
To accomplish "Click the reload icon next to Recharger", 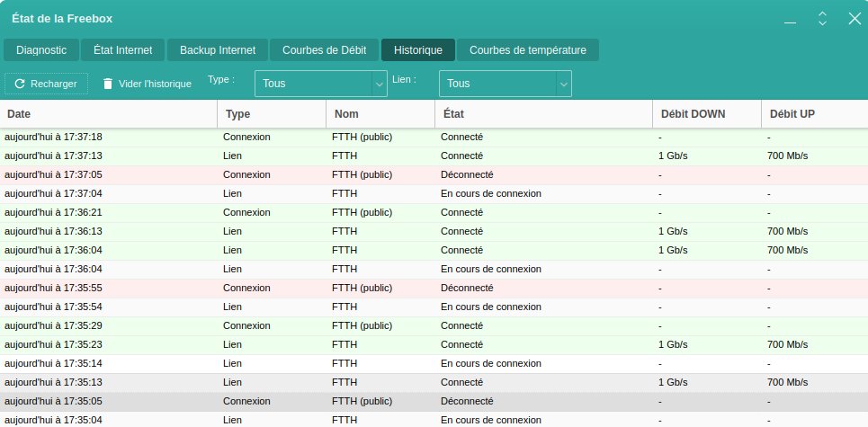I will [x=20, y=85].
